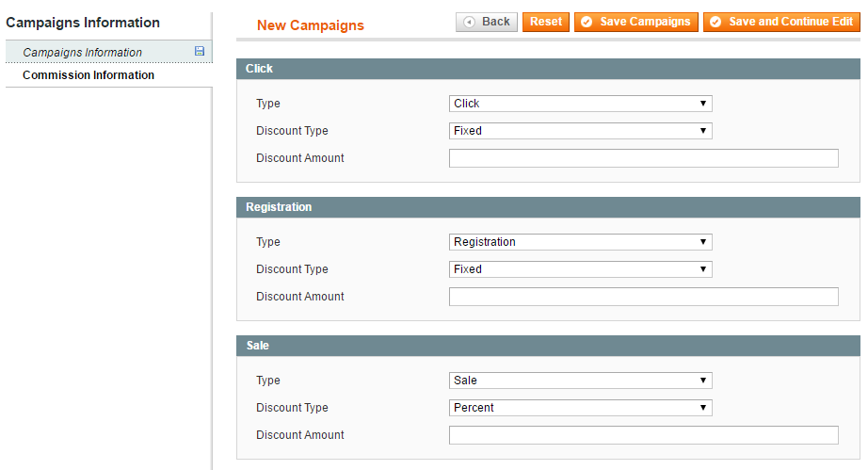Open the Click section Discount Type dropdown
This screenshot has width=868, height=470.
coord(580,131)
